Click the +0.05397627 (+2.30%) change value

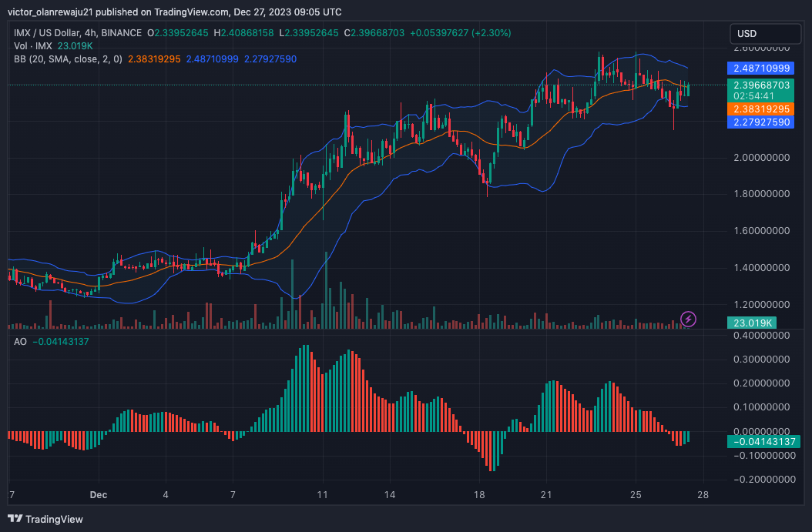coord(461,32)
